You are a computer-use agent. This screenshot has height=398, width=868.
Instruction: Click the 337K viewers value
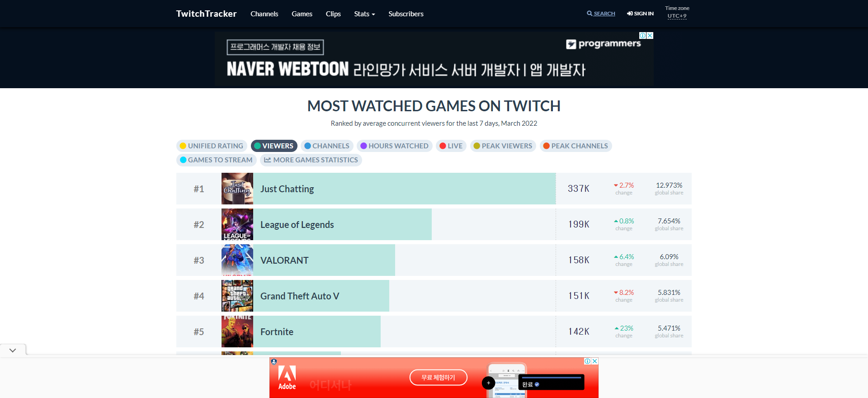coord(579,189)
